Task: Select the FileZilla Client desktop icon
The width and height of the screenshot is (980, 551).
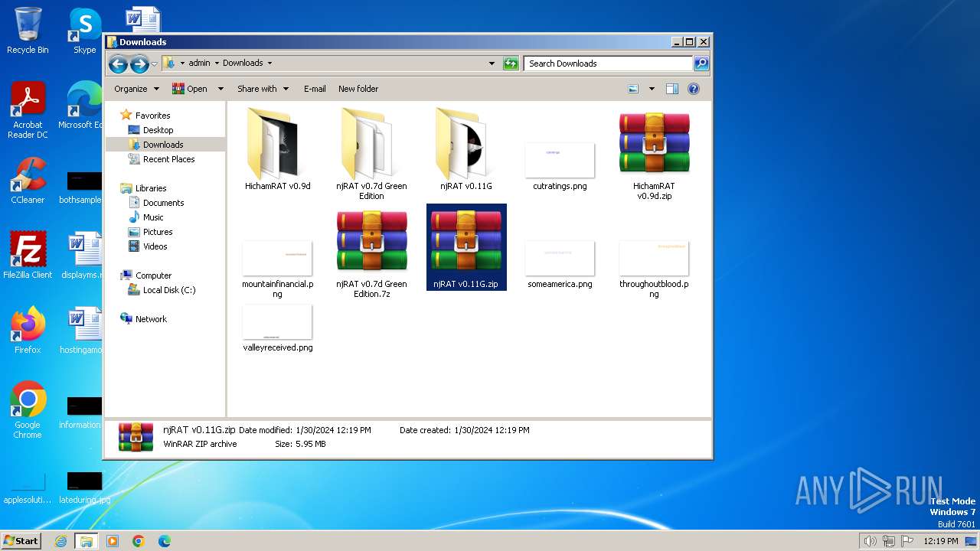Action: point(28,255)
